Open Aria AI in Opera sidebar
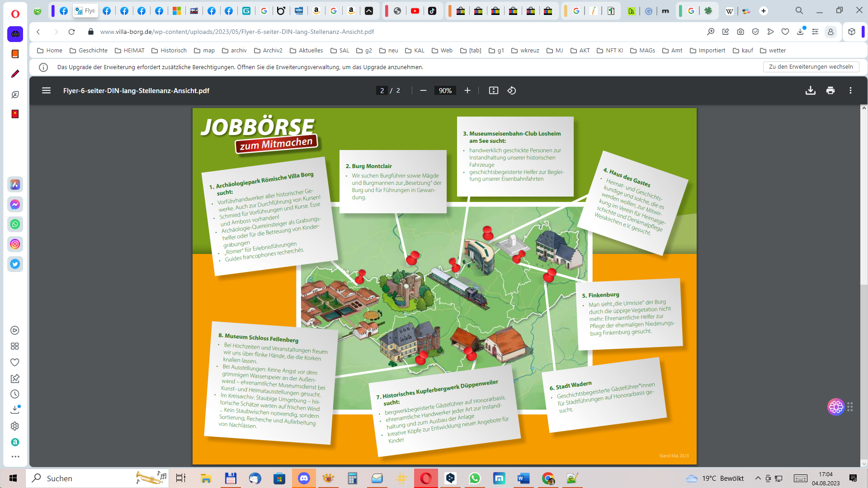 [15, 184]
